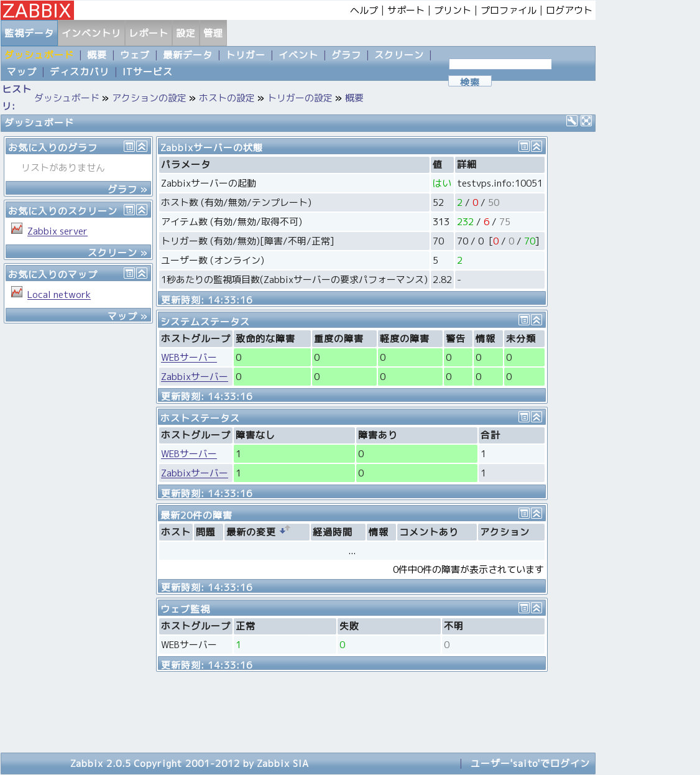Click the map icon beside Local network

(x=17, y=292)
